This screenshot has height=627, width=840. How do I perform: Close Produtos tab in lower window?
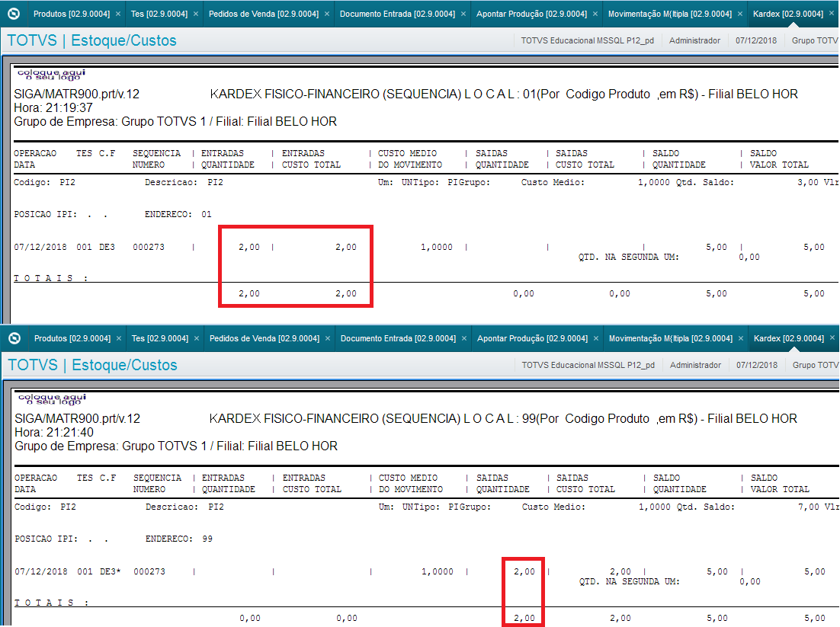point(119,338)
